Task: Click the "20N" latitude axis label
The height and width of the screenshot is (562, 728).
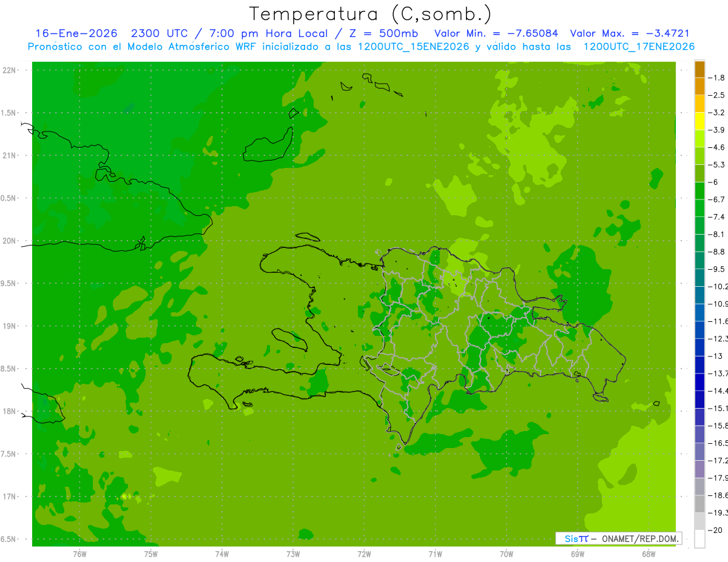Action: (9, 241)
